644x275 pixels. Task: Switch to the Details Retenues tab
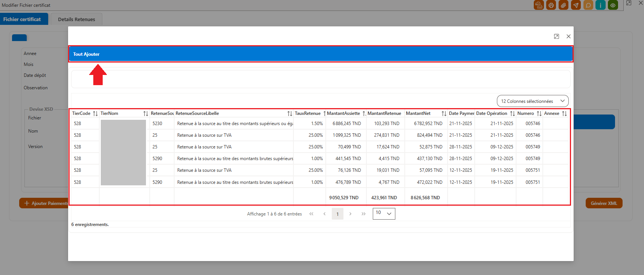76,19
